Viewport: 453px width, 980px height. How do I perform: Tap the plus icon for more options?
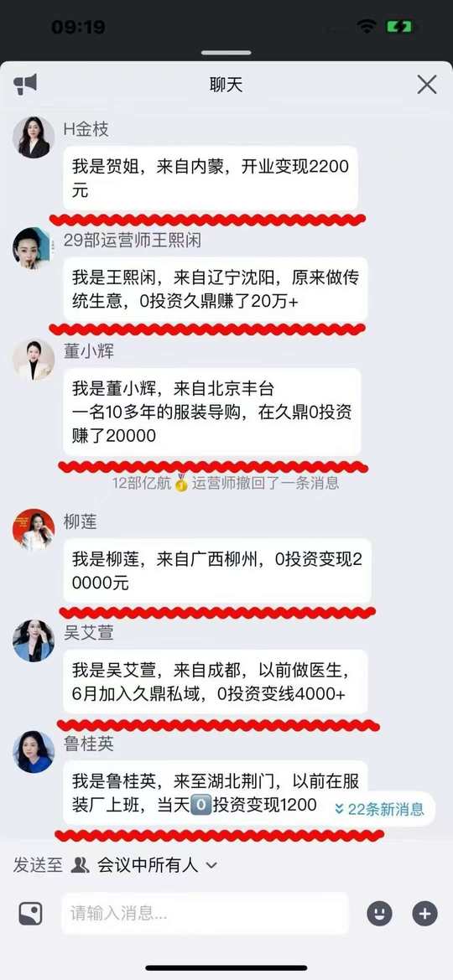coord(424,913)
